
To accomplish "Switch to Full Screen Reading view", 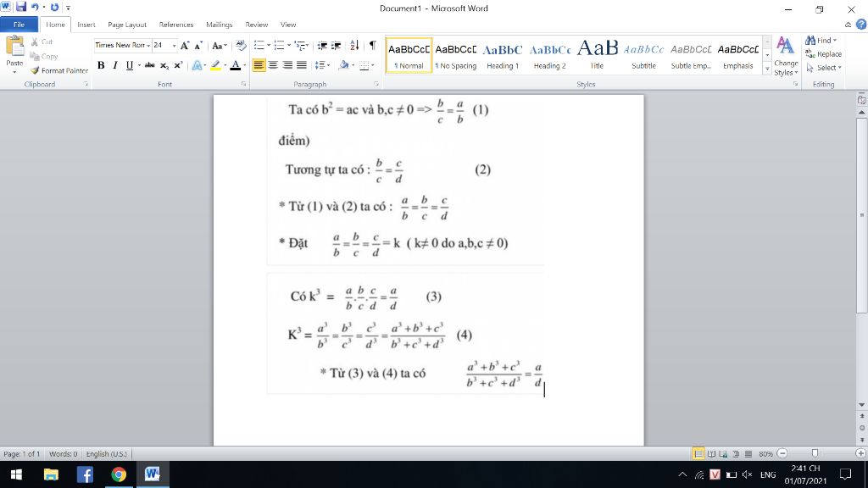I will pyautogui.click(x=711, y=454).
